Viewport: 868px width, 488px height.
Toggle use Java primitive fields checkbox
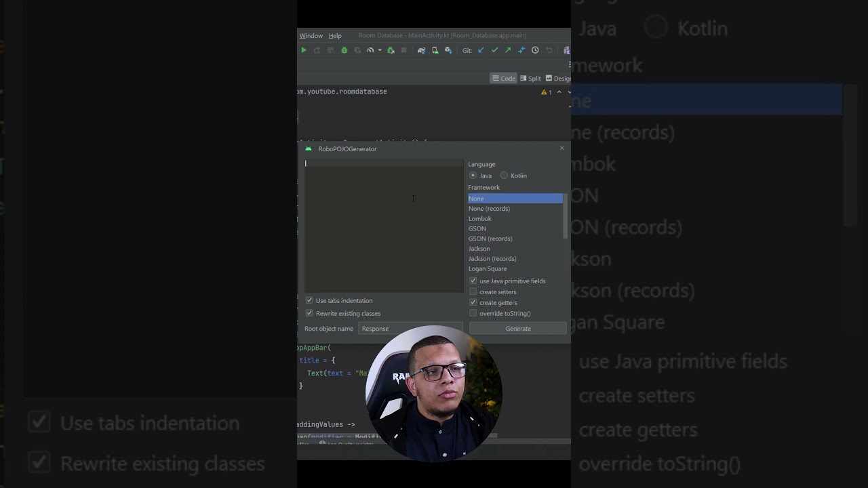pyautogui.click(x=473, y=281)
